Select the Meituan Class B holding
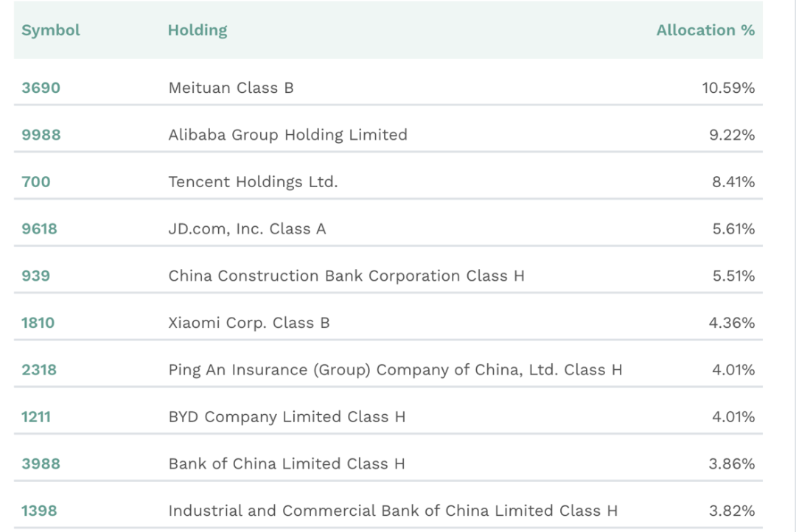Image resolution: width=796 pixels, height=532 pixels. click(x=231, y=88)
